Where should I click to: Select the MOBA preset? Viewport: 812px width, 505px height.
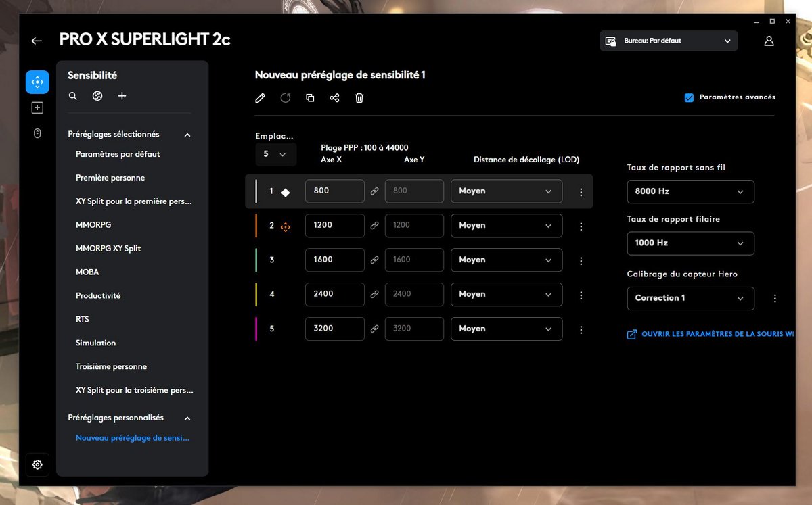pyautogui.click(x=87, y=272)
